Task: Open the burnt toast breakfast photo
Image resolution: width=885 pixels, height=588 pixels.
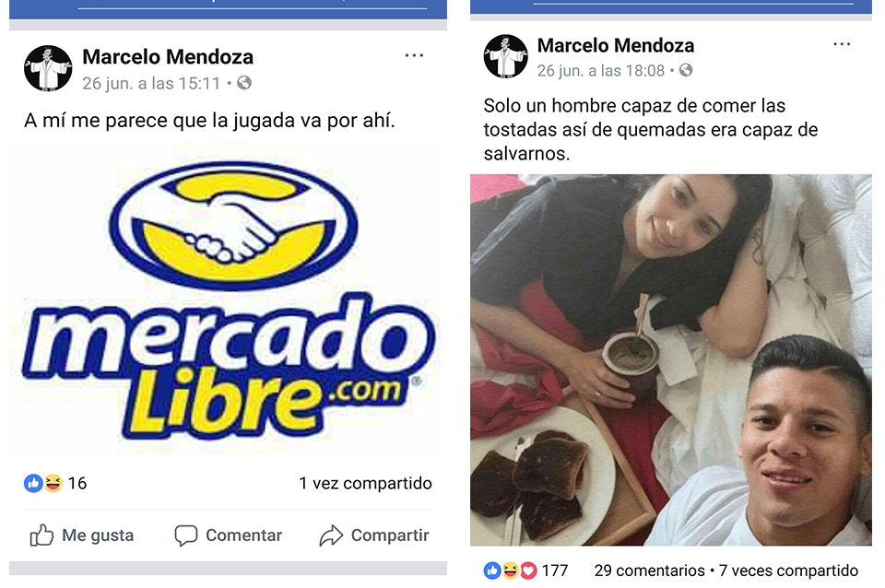Action: [x=671, y=359]
